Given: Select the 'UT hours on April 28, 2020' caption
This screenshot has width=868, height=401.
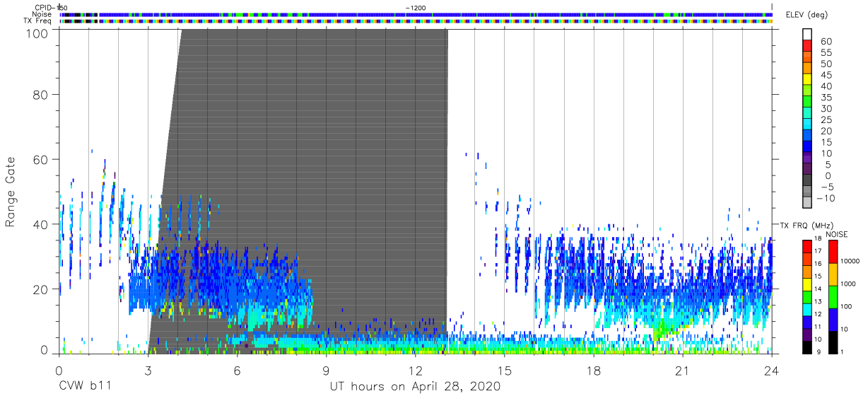Looking at the screenshot, I should (x=415, y=387).
